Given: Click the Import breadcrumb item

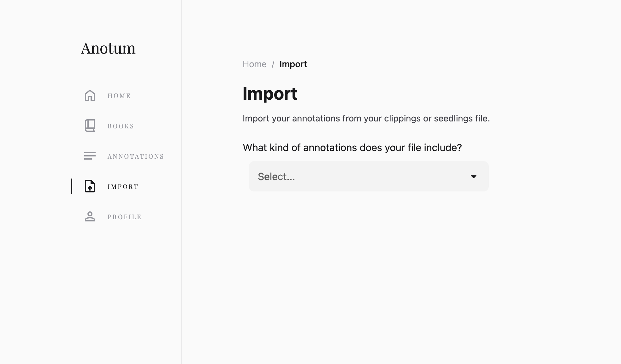Looking at the screenshot, I should point(293,64).
